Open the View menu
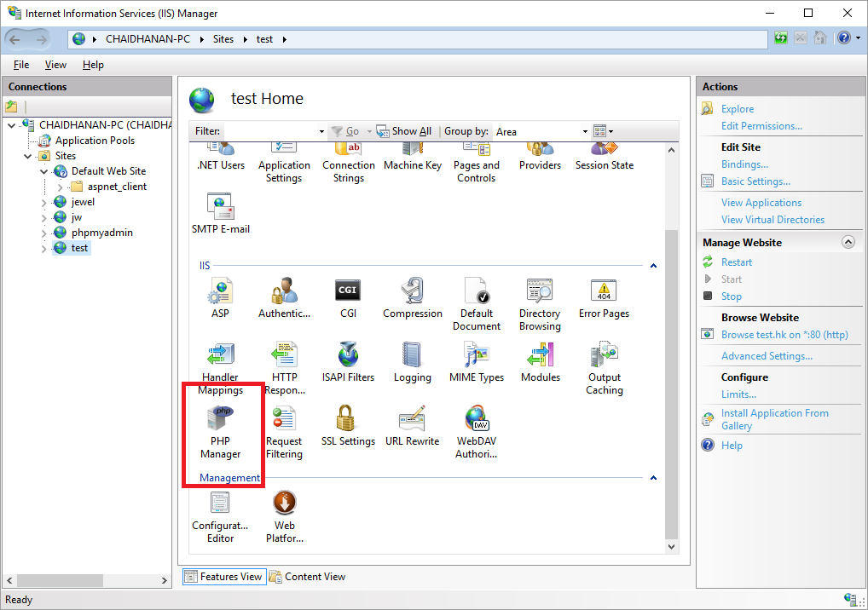The image size is (868, 610). pos(55,65)
